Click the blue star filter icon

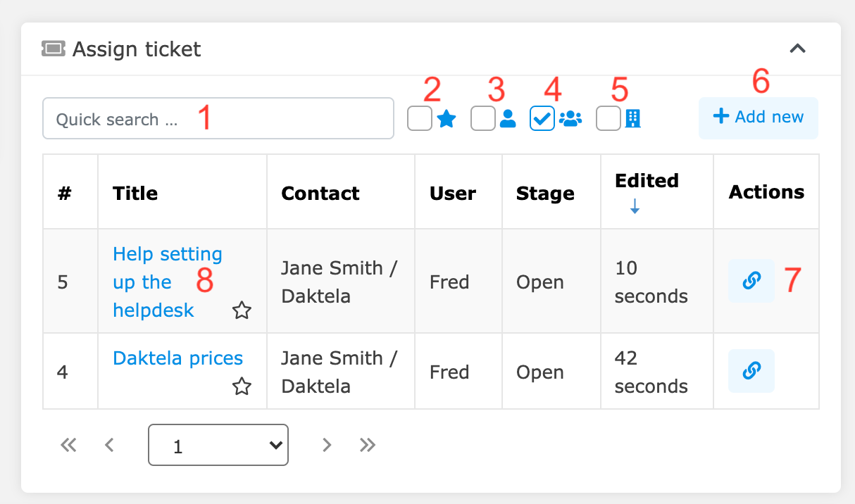point(447,118)
